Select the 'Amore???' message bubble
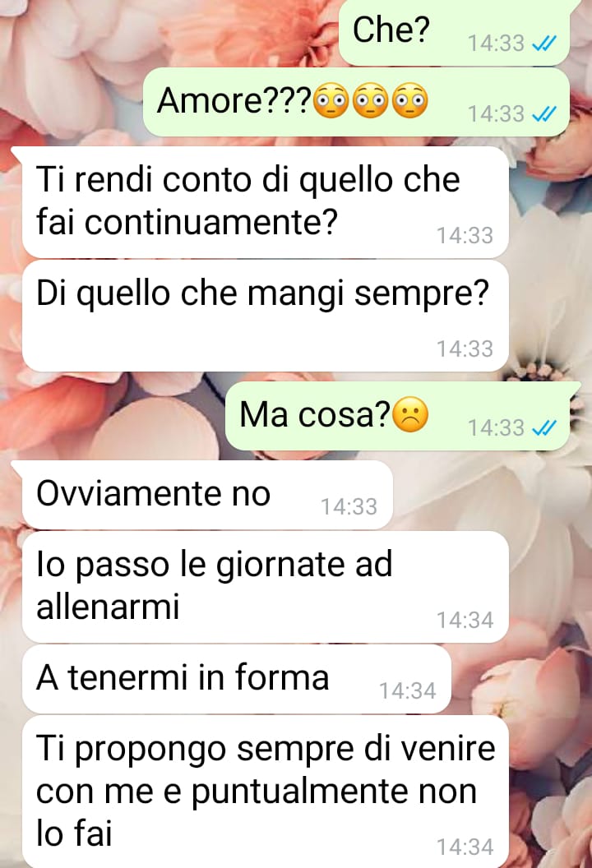The width and height of the screenshot is (592, 868). (x=356, y=103)
